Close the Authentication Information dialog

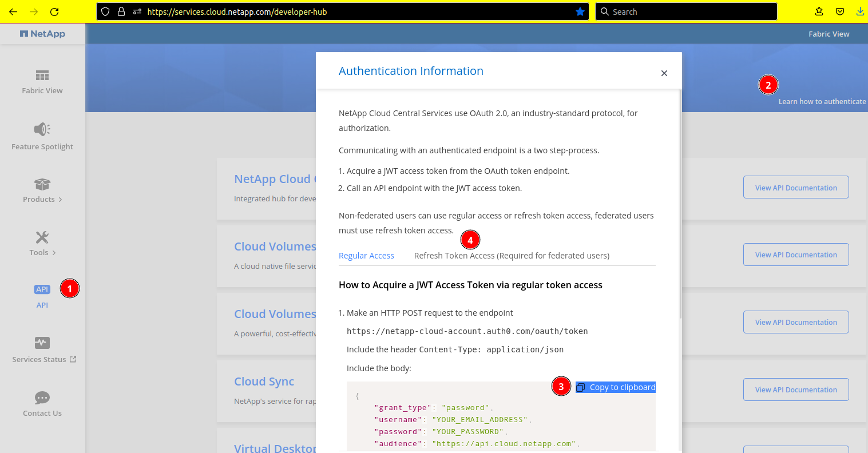point(664,73)
